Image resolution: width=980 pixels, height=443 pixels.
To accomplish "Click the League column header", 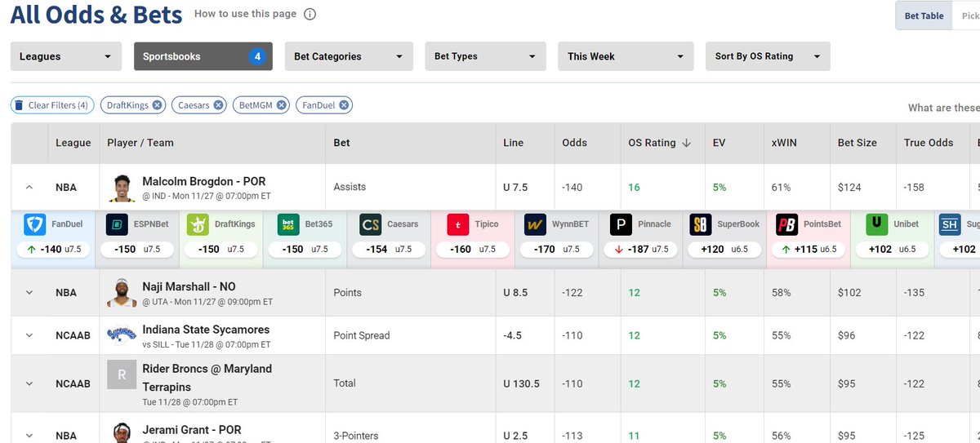I will point(73,143).
